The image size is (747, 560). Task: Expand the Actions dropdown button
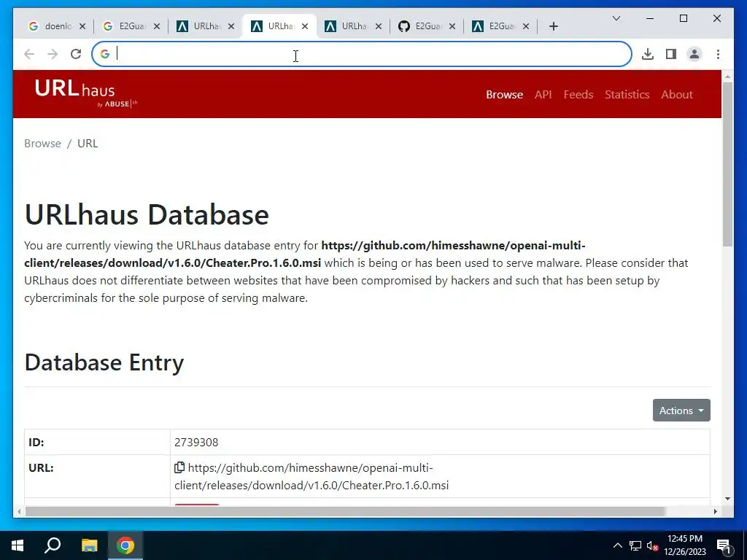click(x=681, y=410)
